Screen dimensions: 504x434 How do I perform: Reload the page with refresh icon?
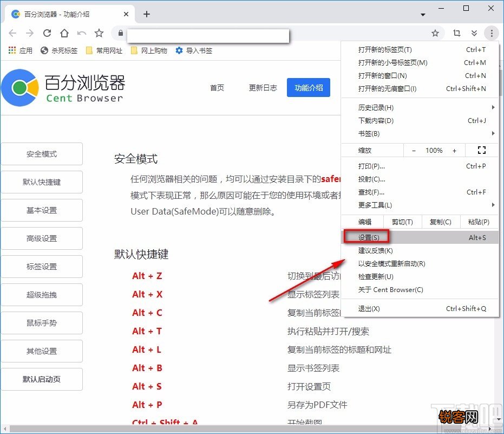(47, 33)
